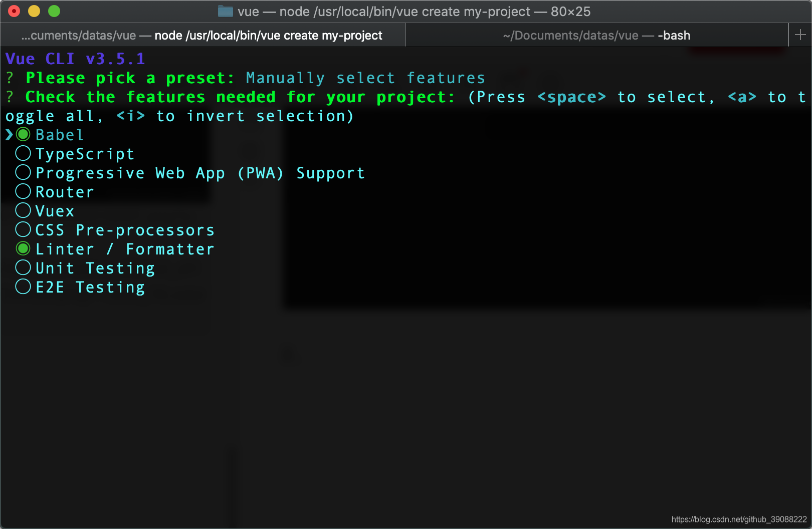Click the Unit Testing label text
The image size is (812, 529).
95,269
